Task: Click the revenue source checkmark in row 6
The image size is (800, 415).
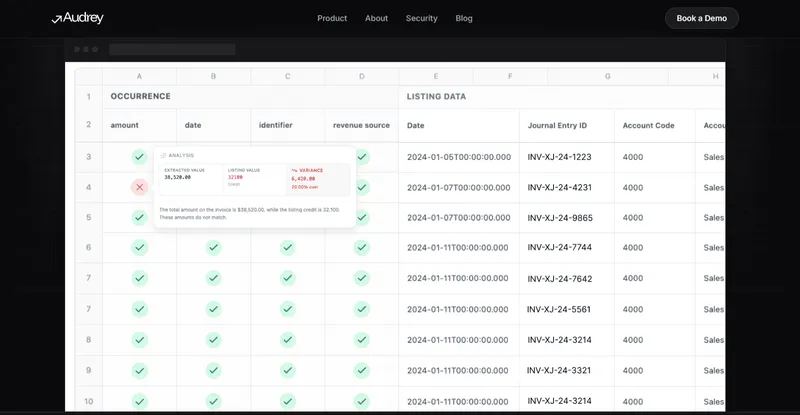Action: 362,248
